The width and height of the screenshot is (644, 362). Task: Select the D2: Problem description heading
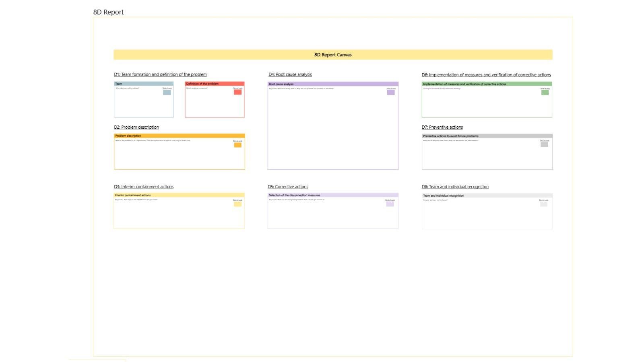click(136, 127)
